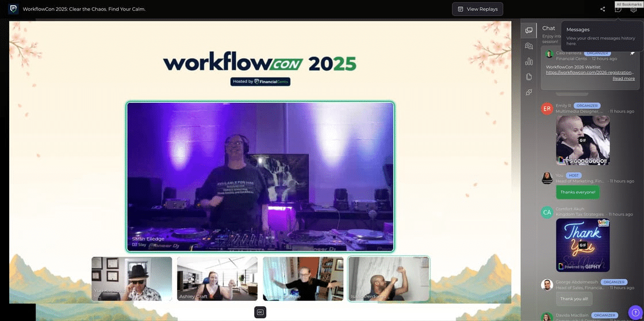Click the 'Sarah Elledge' name label
The width and height of the screenshot is (644, 321).
(x=147, y=239)
